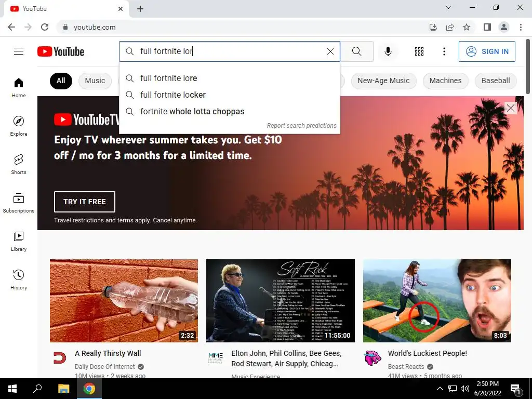This screenshot has width=532, height=399.
Task: Open Explore in the sidebar
Action: (x=19, y=126)
